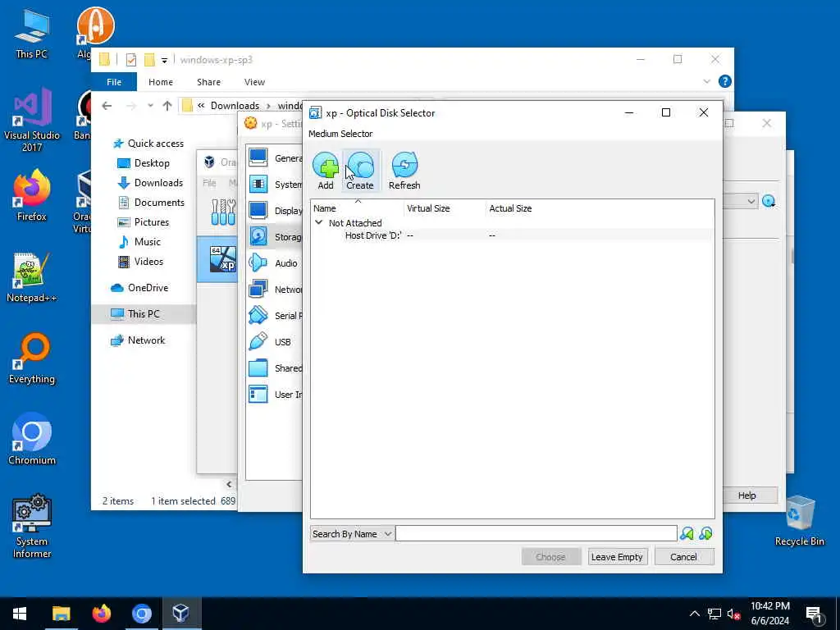Select This PC in Explorer navigation pane
Screen dimensions: 840x630
pyautogui.click(x=144, y=314)
